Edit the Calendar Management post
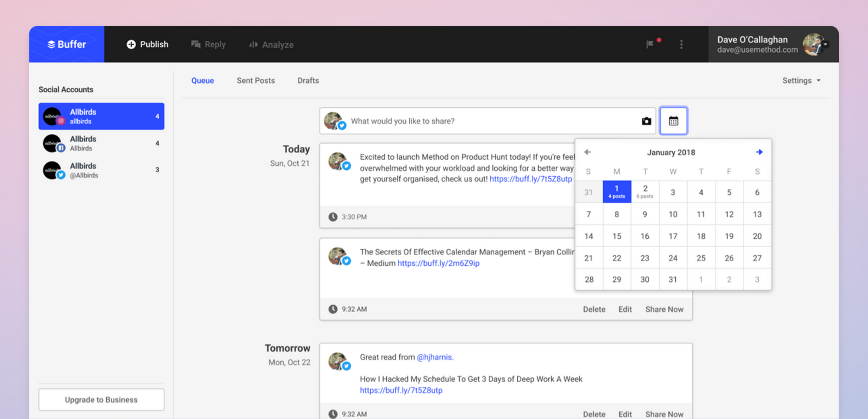 pyautogui.click(x=625, y=309)
